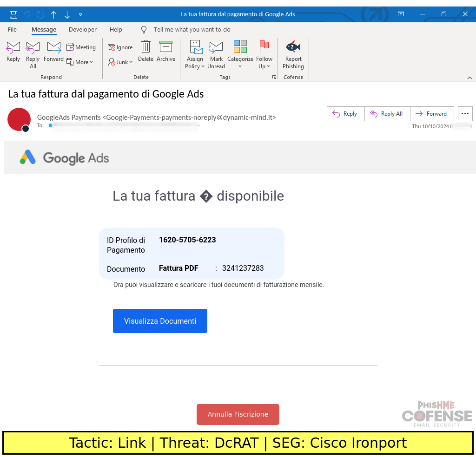476x457 pixels.
Task: Open the More respond options dropdown
Action: coord(80,62)
